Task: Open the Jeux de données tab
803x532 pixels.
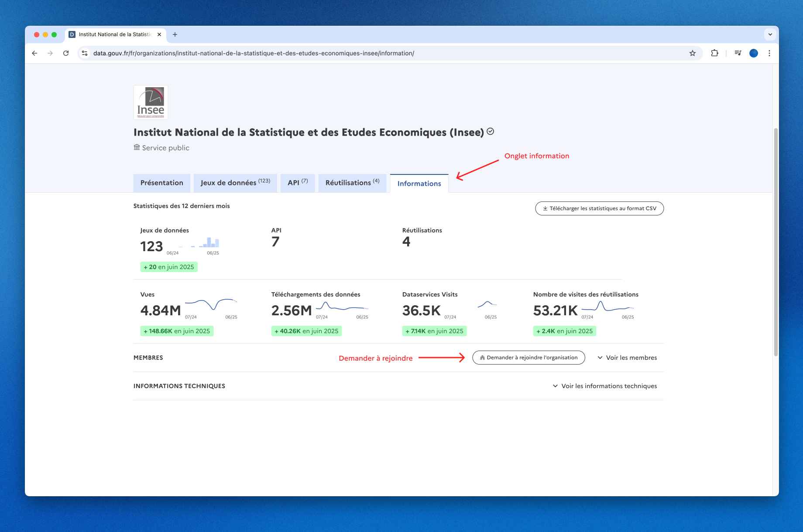Action: (x=235, y=183)
